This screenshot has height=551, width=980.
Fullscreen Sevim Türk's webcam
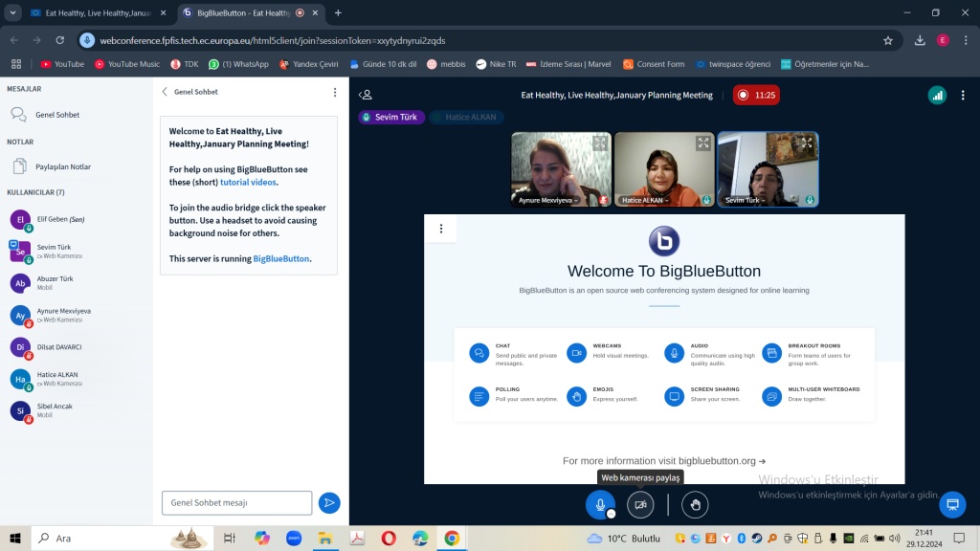click(807, 143)
